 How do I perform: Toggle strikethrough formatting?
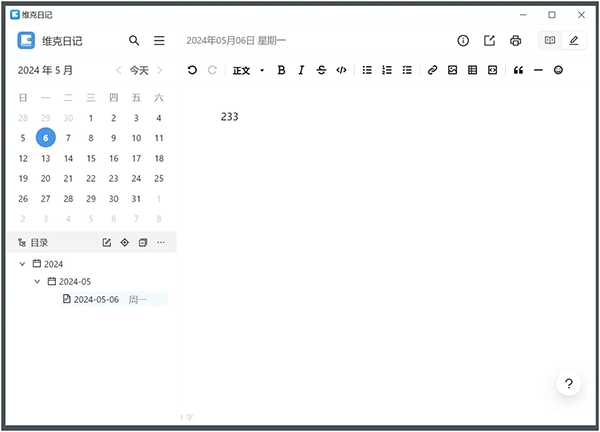(x=321, y=70)
